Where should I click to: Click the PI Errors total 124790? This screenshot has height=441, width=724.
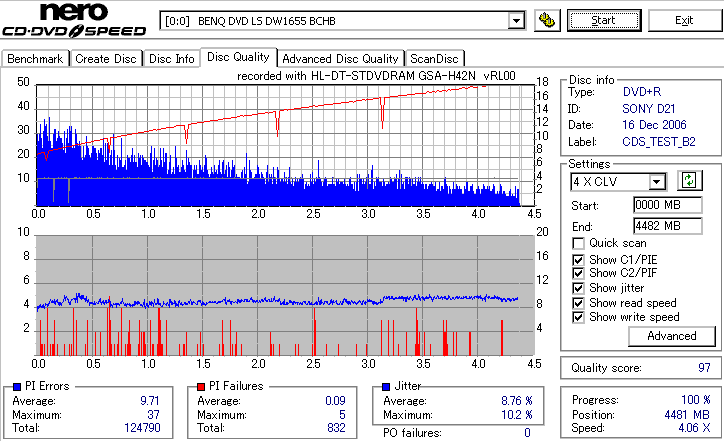[x=142, y=428]
